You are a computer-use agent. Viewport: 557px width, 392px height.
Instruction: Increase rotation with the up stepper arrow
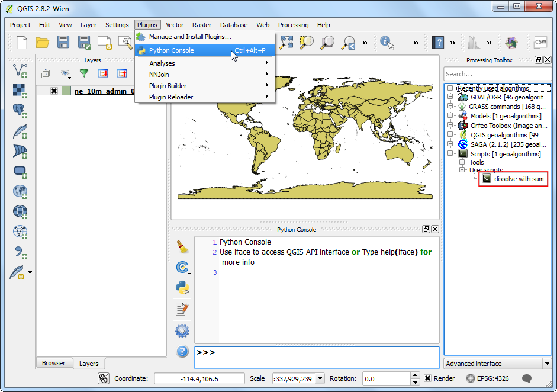pos(415,375)
